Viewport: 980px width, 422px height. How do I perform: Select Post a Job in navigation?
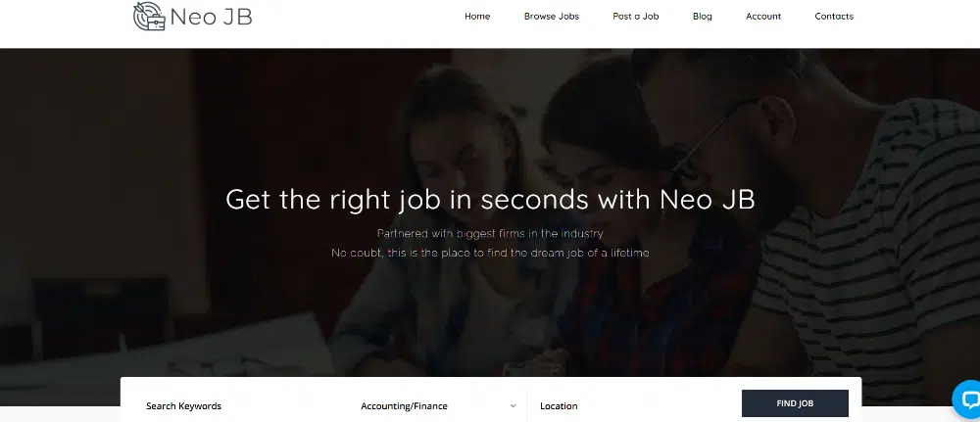click(x=636, y=17)
